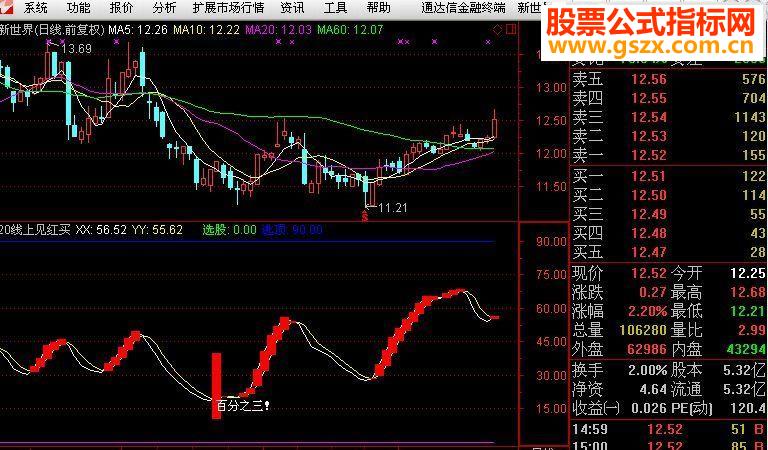Click the diamond icon above the chart
The height and width of the screenshot is (450, 768).
[x=497, y=30]
